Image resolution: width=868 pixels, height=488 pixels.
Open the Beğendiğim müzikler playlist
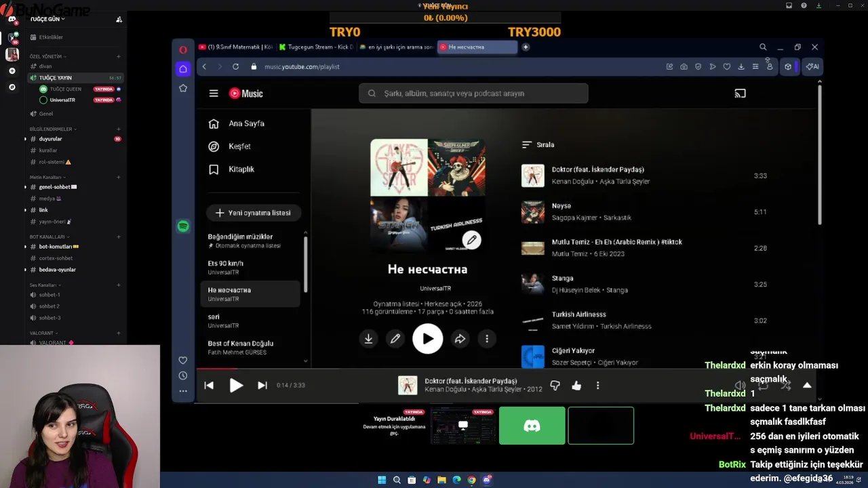251,241
